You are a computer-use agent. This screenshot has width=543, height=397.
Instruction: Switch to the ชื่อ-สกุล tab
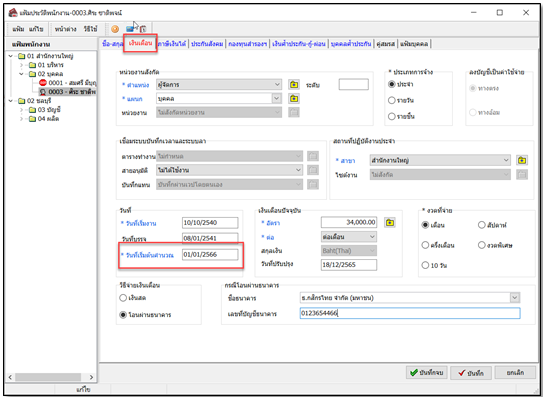(x=113, y=44)
